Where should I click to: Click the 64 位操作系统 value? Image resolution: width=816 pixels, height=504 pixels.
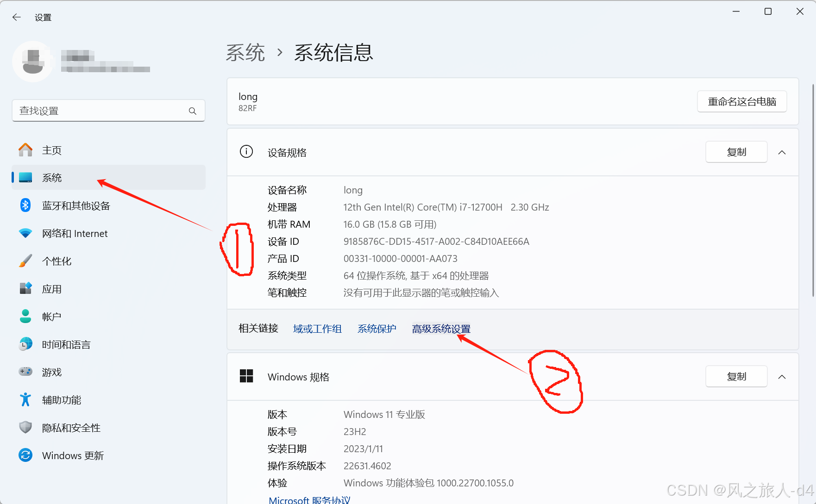pyautogui.click(x=416, y=275)
